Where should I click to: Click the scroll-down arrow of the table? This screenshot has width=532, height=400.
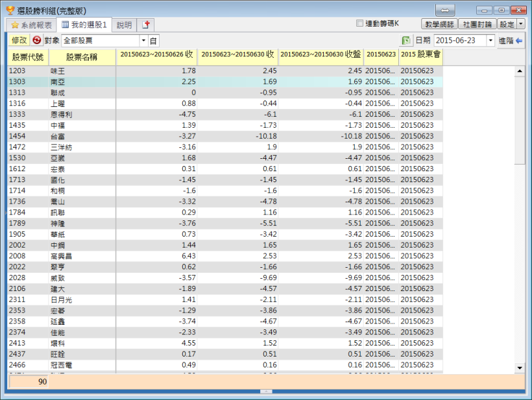click(x=519, y=368)
